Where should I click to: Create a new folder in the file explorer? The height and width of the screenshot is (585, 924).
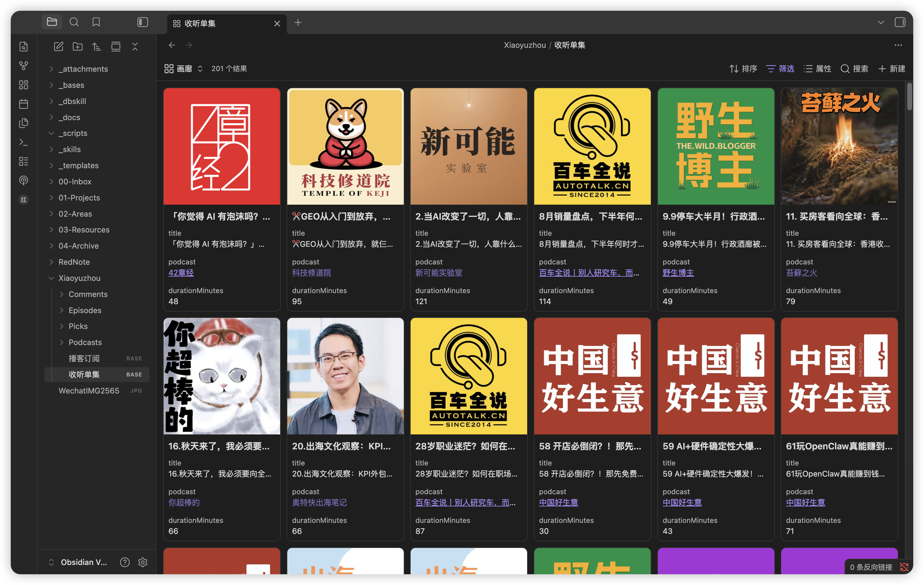tap(78, 46)
